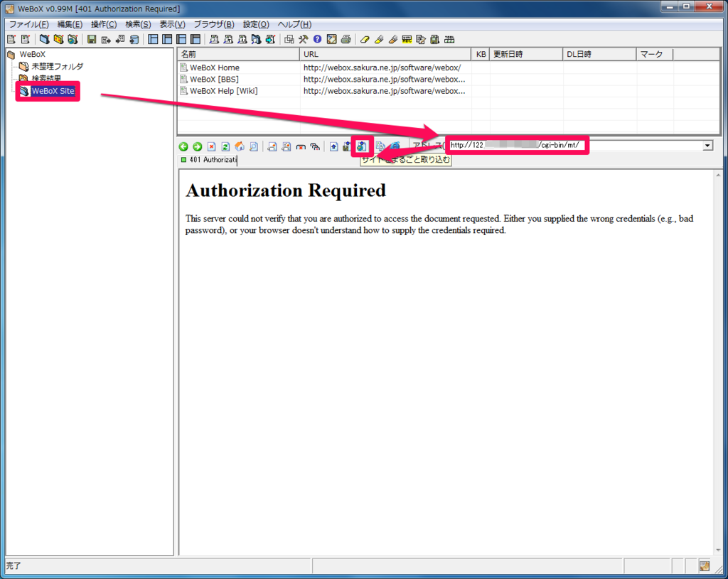Open the 検索(S) menu

pyautogui.click(x=138, y=24)
